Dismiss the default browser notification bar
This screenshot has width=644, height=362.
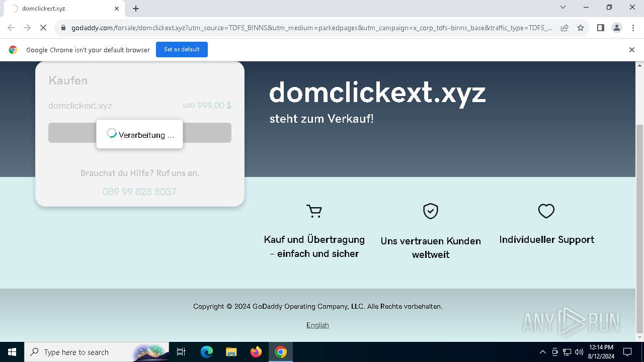click(632, 50)
